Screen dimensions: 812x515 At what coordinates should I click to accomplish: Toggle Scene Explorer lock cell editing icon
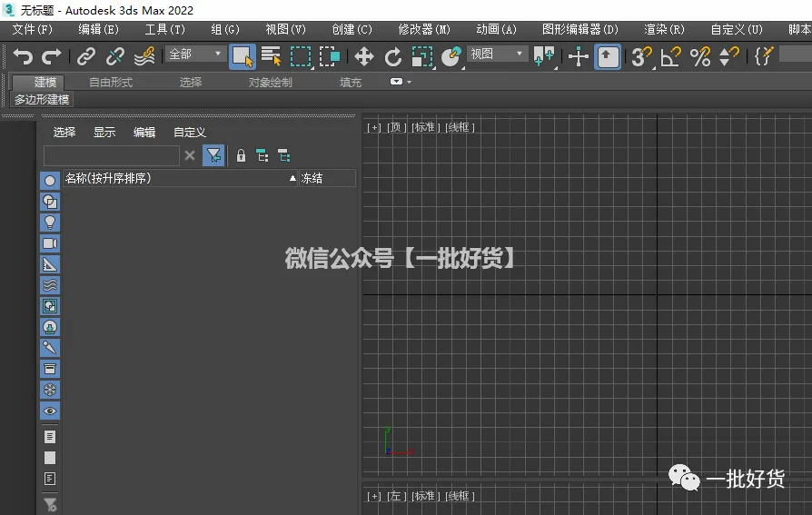click(x=241, y=155)
